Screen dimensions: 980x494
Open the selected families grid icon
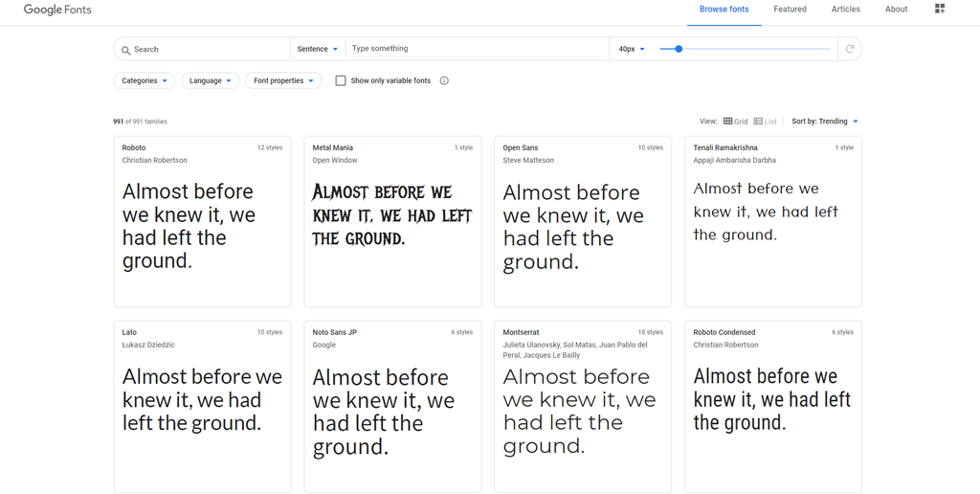click(940, 8)
